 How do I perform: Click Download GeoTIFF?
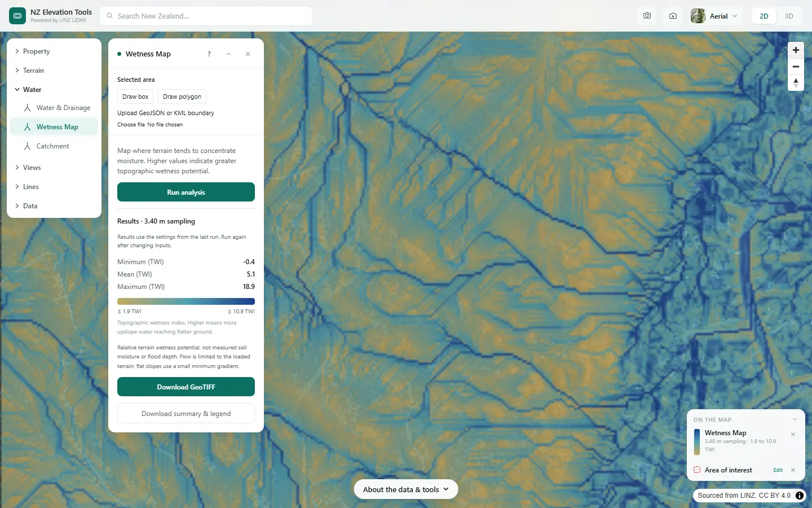click(x=186, y=387)
